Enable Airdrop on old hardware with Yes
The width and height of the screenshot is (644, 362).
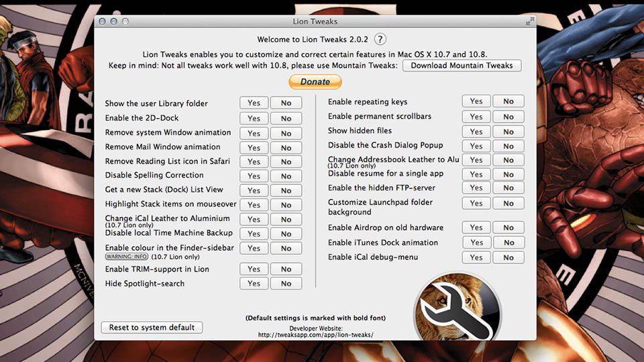coord(476,228)
